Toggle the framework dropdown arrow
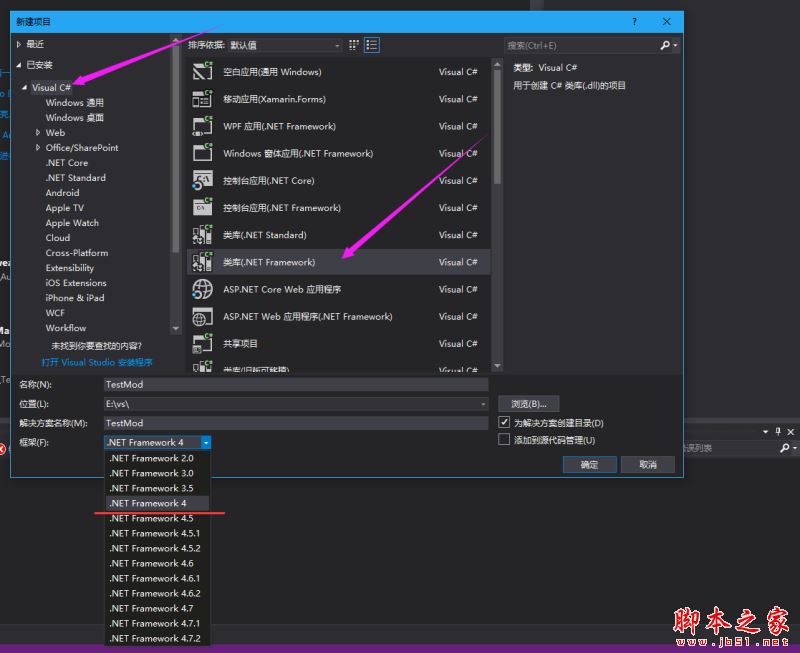The image size is (800, 653). pyautogui.click(x=206, y=442)
